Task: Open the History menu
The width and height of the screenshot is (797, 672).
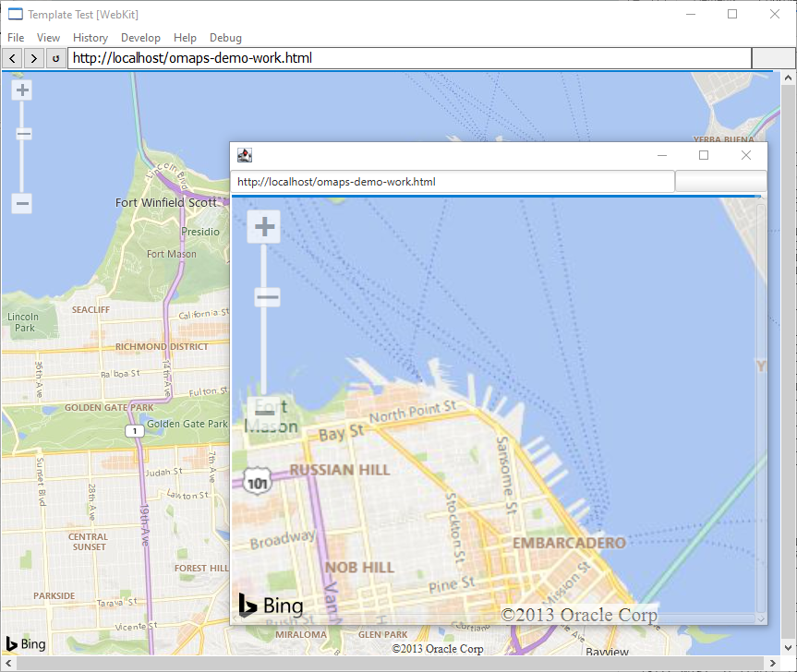Action: (91, 38)
